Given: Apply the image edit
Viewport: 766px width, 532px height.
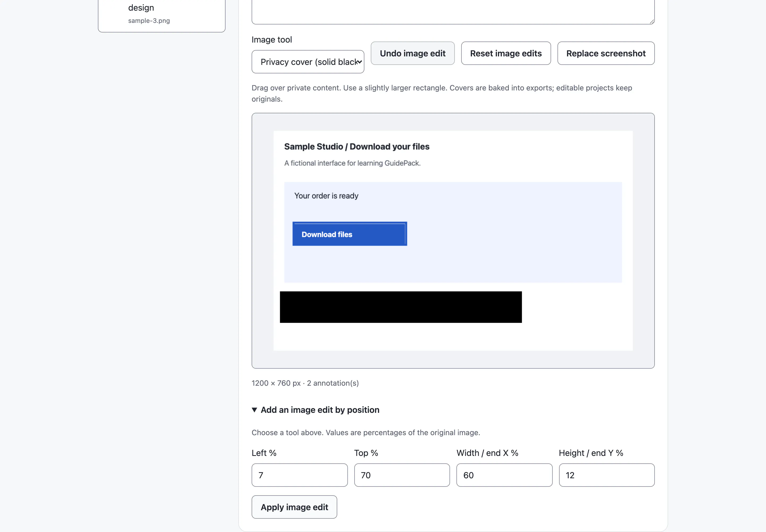Looking at the screenshot, I should point(294,507).
